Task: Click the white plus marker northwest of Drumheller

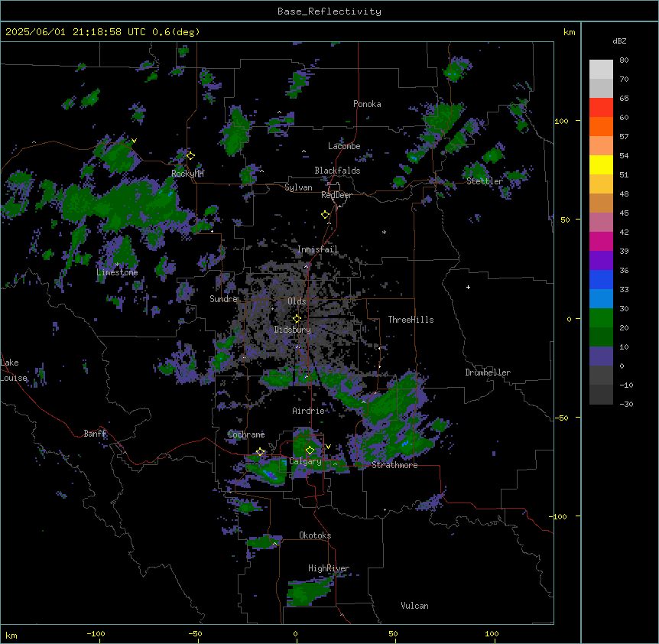Action: coord(468,287)
